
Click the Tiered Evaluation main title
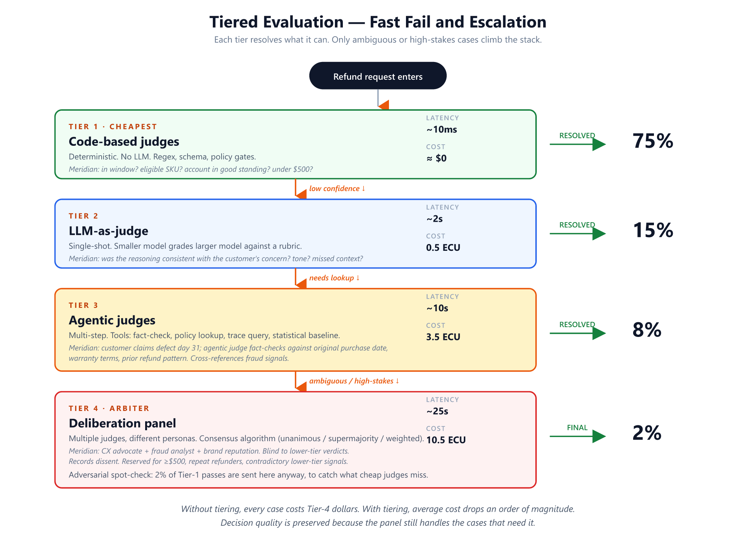coord(378,22)
